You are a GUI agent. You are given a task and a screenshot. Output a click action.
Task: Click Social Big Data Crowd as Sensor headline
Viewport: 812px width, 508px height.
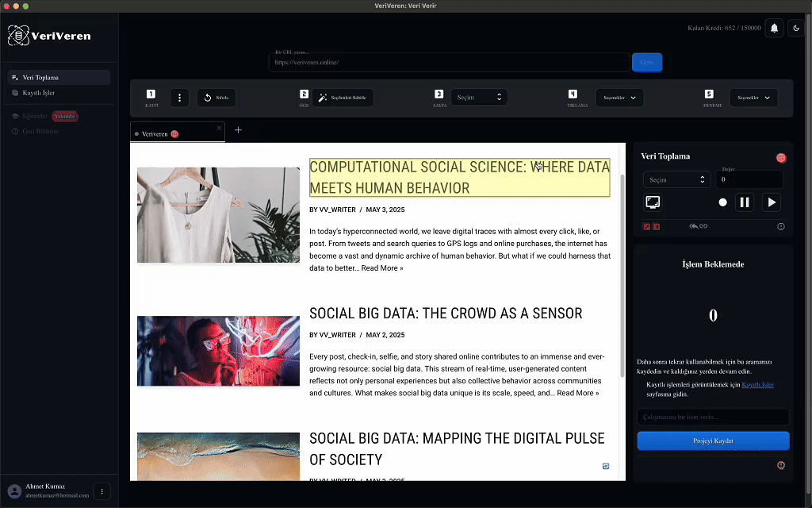pyautogui.click(x=446, y=313)
